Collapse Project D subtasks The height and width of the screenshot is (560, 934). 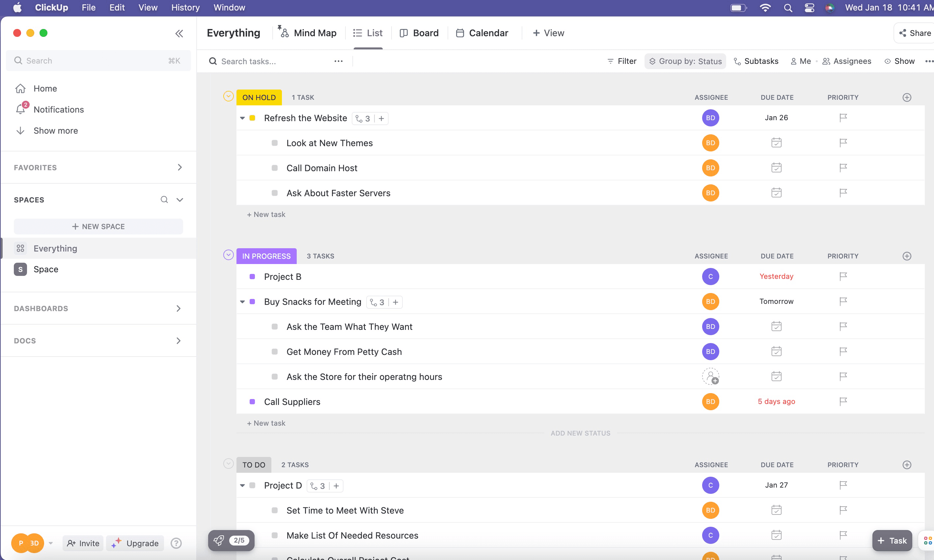(x=242, y=485)
